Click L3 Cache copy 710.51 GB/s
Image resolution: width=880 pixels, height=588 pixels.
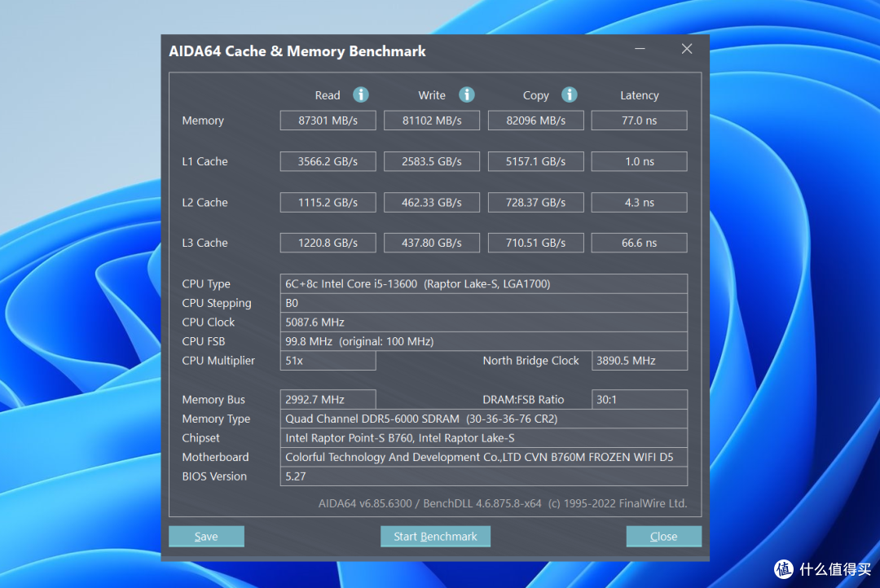[536, 243]
